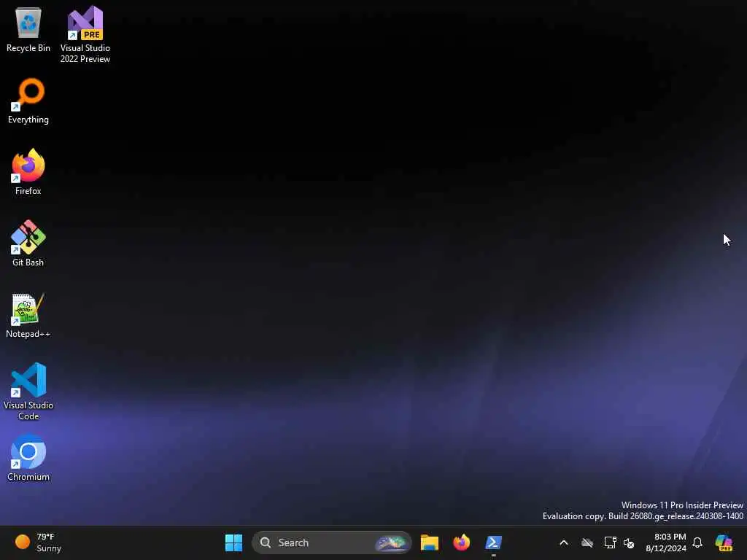Open network status tray icon
The height and width of the screenshot is (560, 747).
[x=610, y=542]
